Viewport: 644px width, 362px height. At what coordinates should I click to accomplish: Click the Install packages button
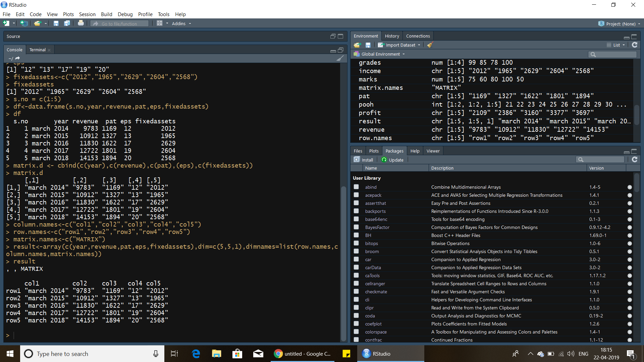click(364, 160)
